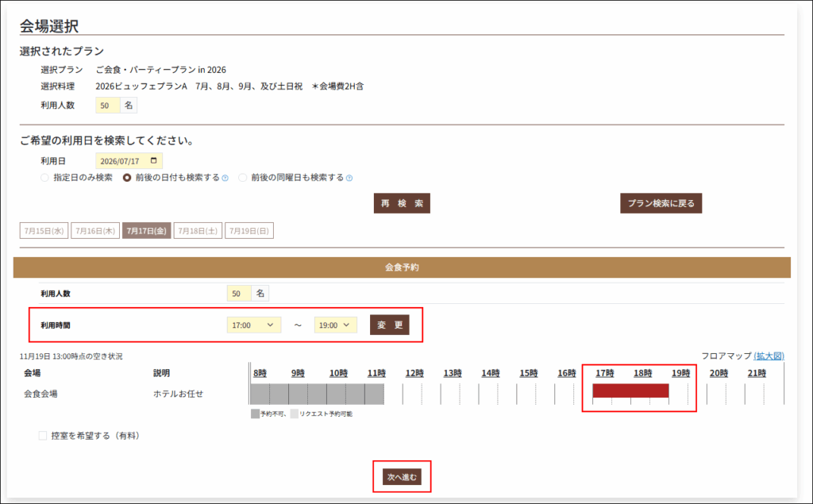Click the 利用人数 field in the 会食予約 section

[x=238, y=294]
